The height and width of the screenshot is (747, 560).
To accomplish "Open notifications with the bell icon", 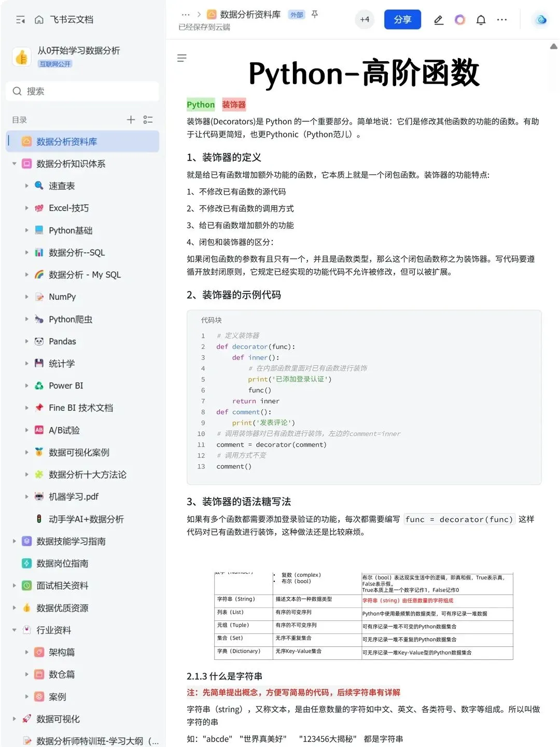I will [481, 20].
